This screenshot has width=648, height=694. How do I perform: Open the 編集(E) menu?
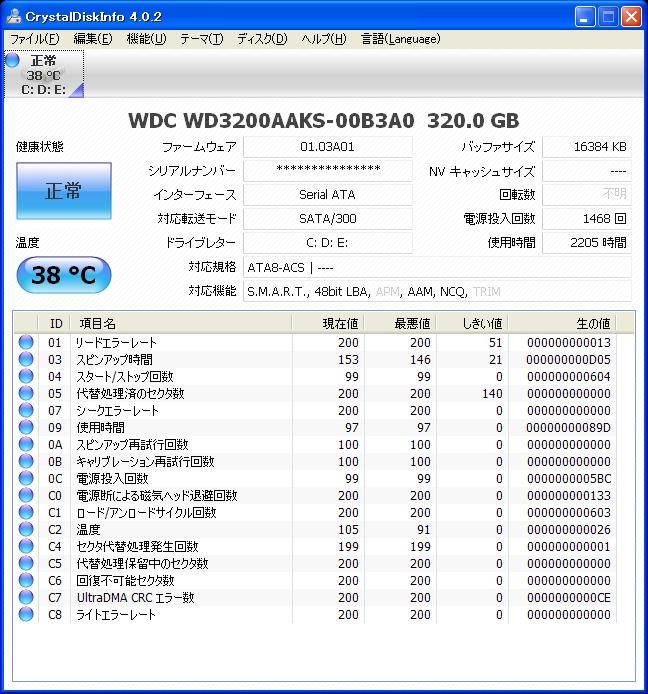pyautogui.click(x=93, y=39)
